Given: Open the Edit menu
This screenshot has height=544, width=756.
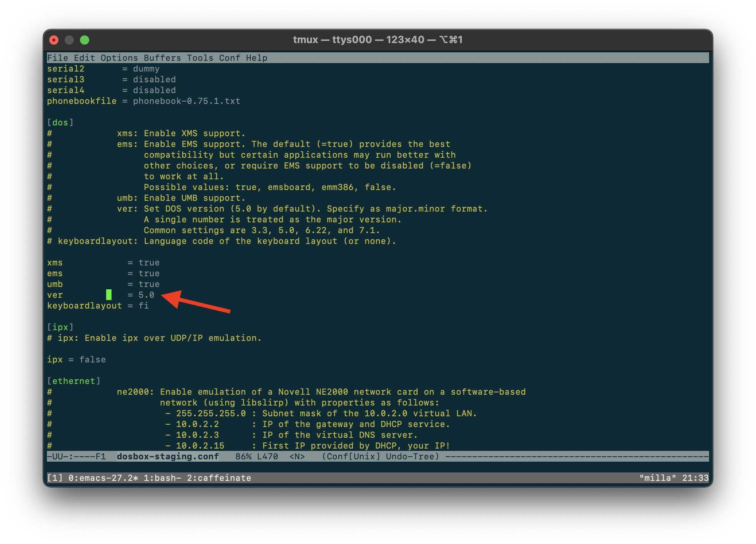Looking at the screenshot, I should point(85,58).
